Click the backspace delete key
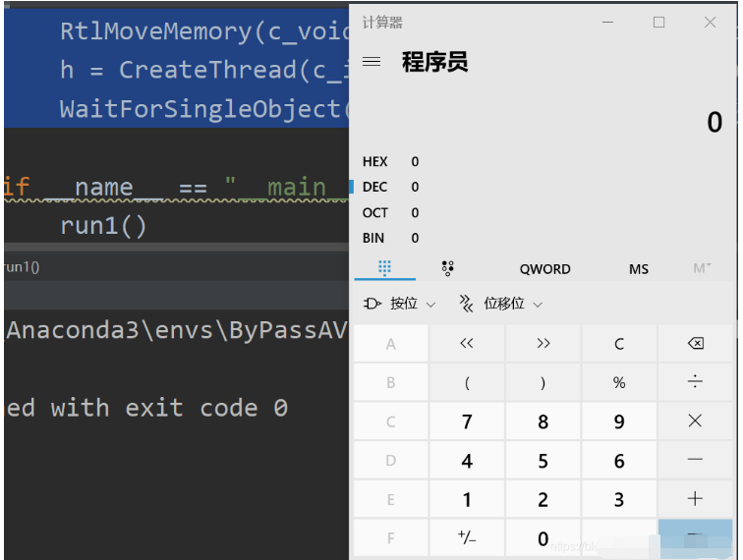This screenshot has height=560, width=743. click(695, 344)
